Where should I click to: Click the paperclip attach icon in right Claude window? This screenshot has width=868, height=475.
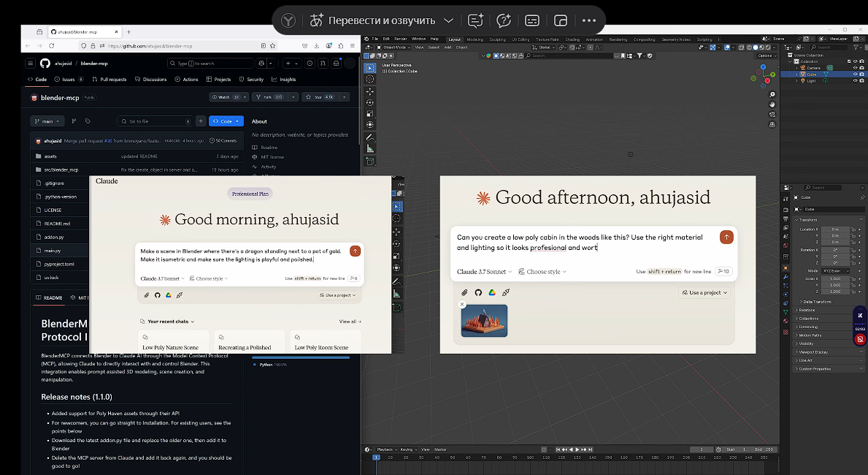click(464, 292)
